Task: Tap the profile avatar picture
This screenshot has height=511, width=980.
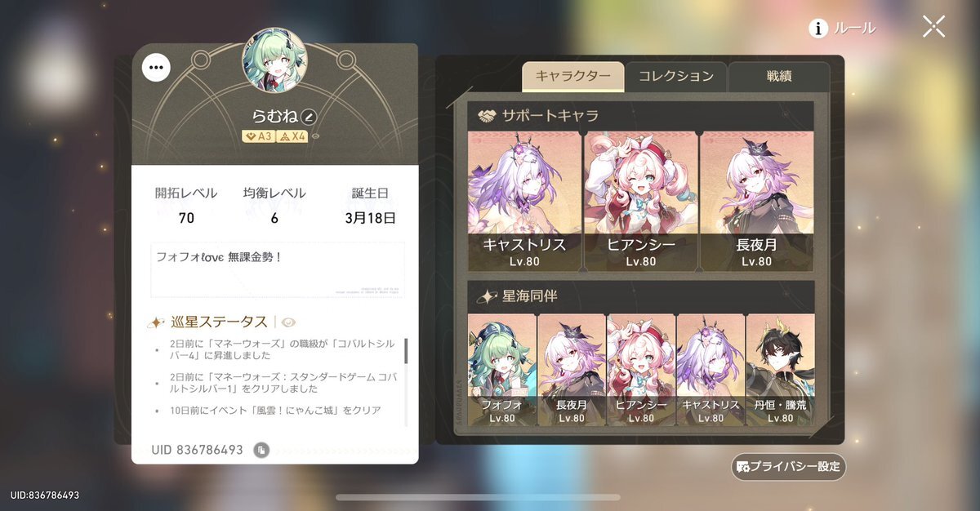Action: click(x=274, y=60)
